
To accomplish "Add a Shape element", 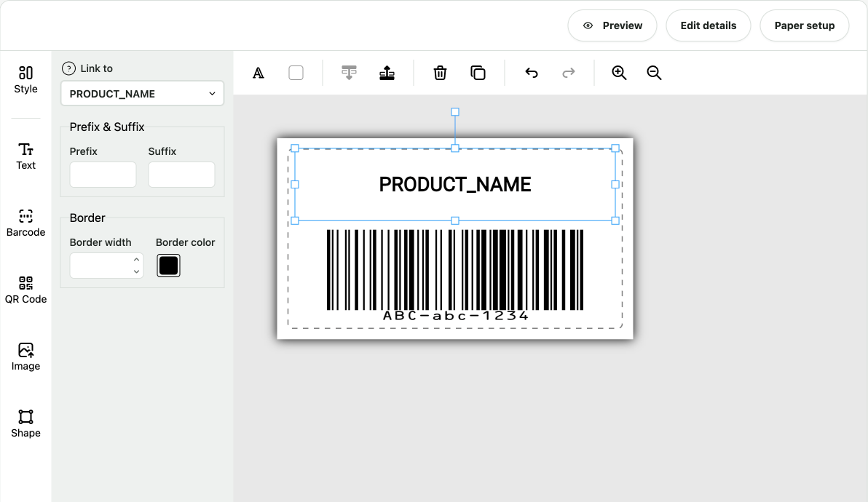I will click(25, 424).
